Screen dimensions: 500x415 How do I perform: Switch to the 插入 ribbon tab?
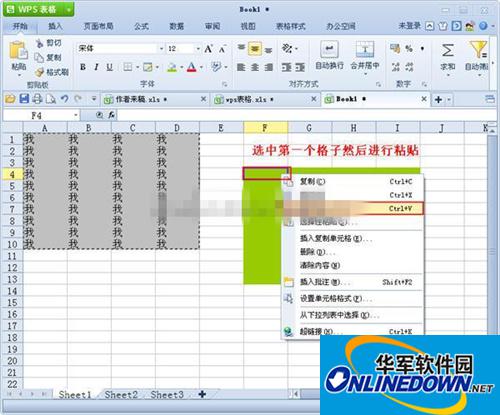pyautogui.click(x=55, y=26)
